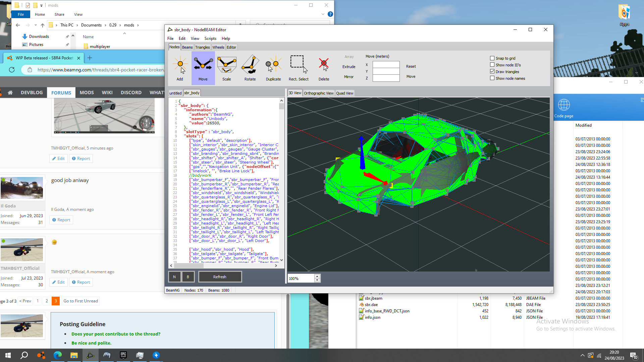
Task: Select the Rotate tool
Action: pyautogui.click(x=250, y=68)
